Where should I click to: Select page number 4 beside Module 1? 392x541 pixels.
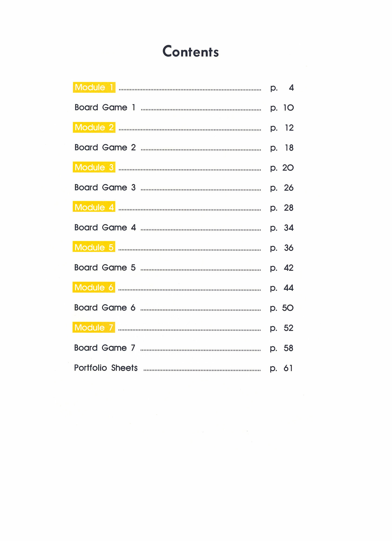[x=291, y=88]
